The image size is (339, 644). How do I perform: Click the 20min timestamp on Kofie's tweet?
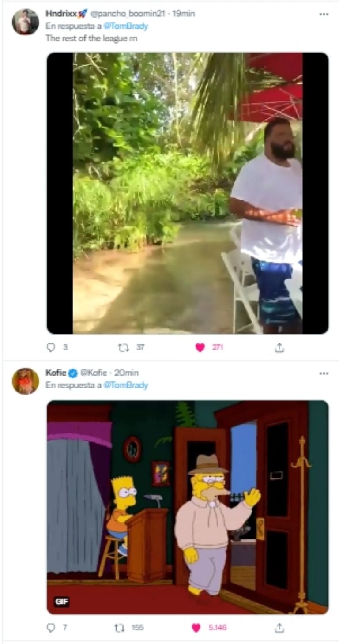[x=126, y=373]
